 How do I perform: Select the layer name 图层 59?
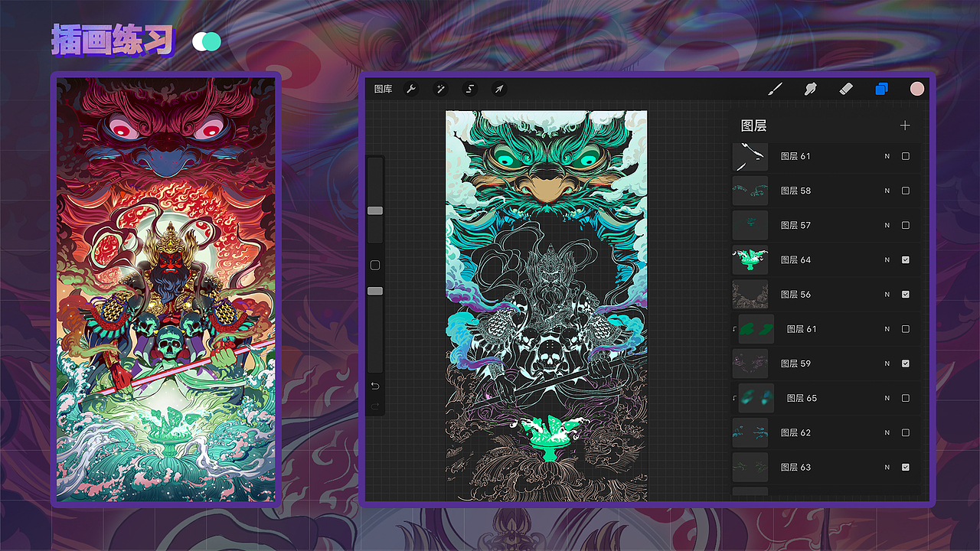(795, 364)
